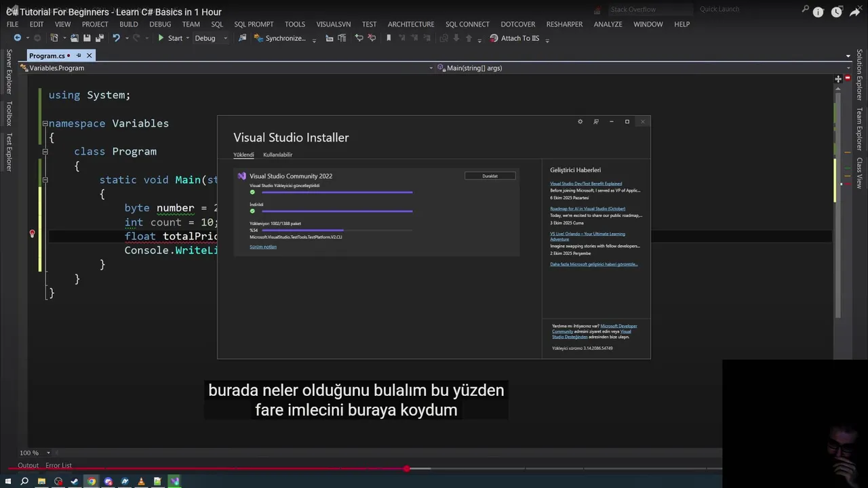The height and width of the screenshot is (488, 868).
Task: Switch to the Kullanılabilir tab in Installer
Action: coord(278,155)
